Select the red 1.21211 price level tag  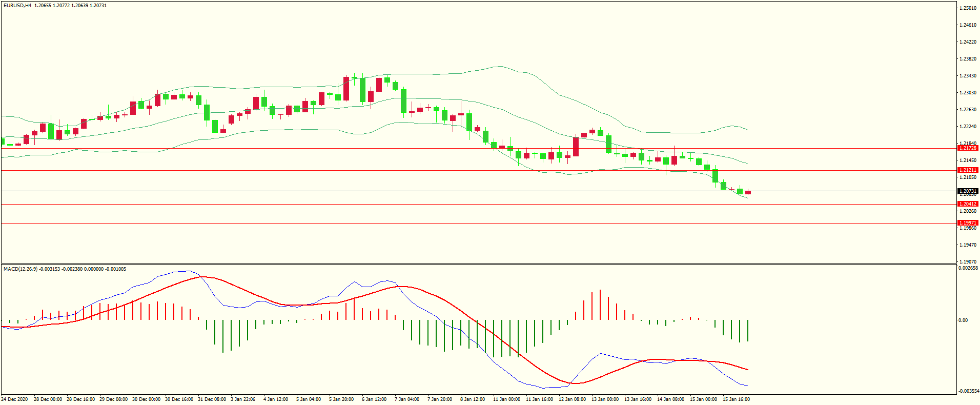coord(967,170)
